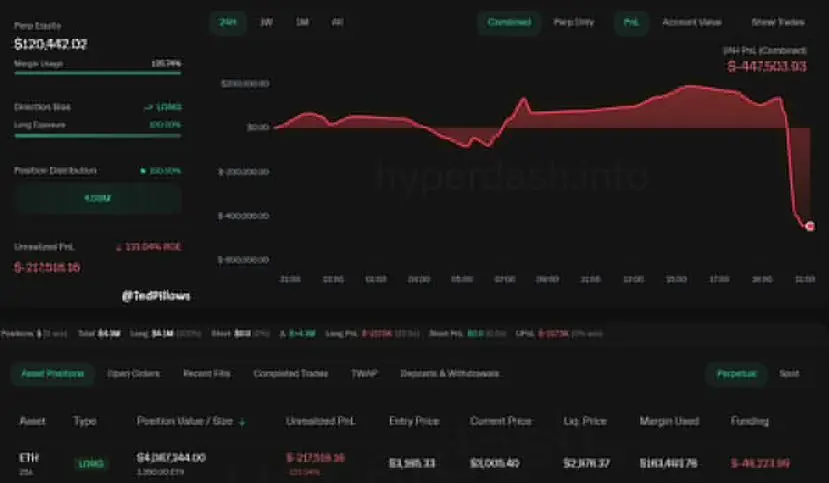
Task: Toggle Show Trades on the chart
Action: (x=778, y=22)
